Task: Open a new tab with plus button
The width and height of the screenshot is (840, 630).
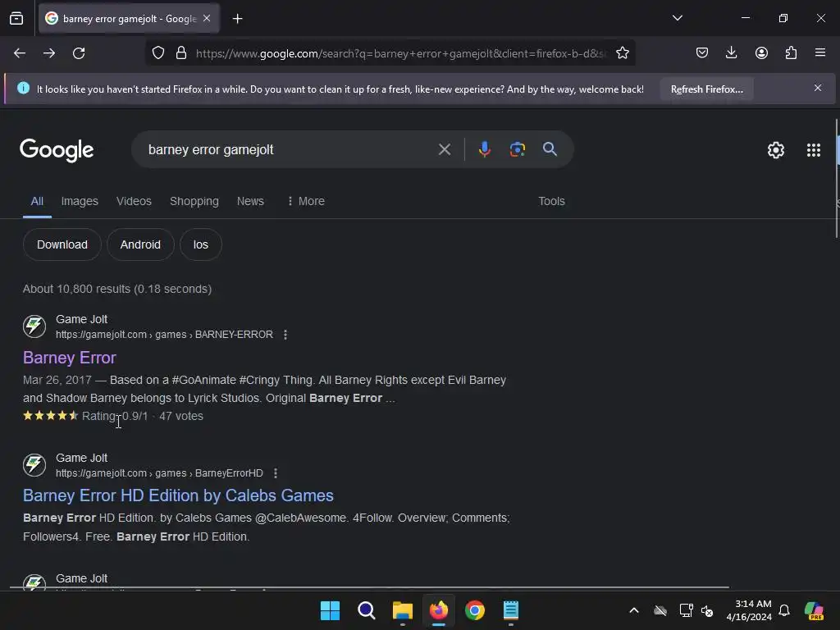Action: [x=237, y=19]
